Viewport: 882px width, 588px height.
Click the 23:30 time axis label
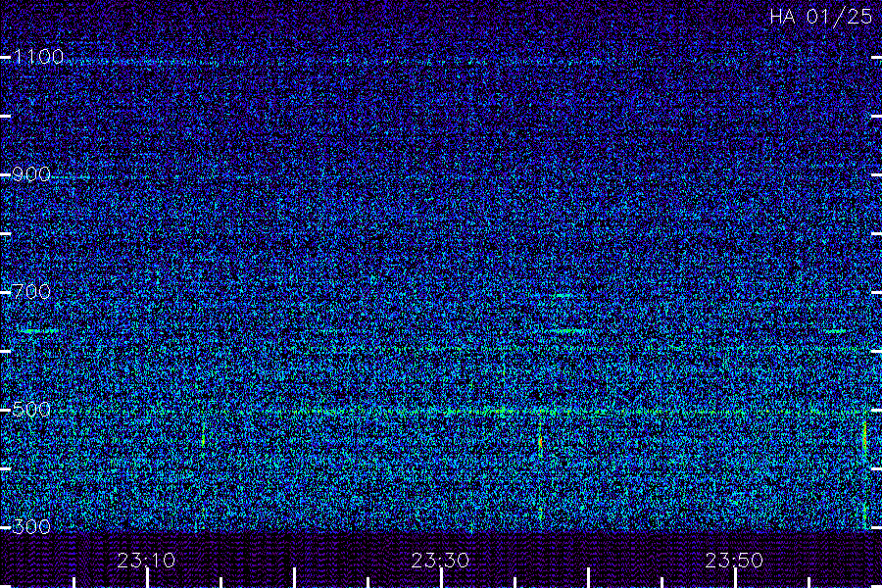(x=440, y=561)
